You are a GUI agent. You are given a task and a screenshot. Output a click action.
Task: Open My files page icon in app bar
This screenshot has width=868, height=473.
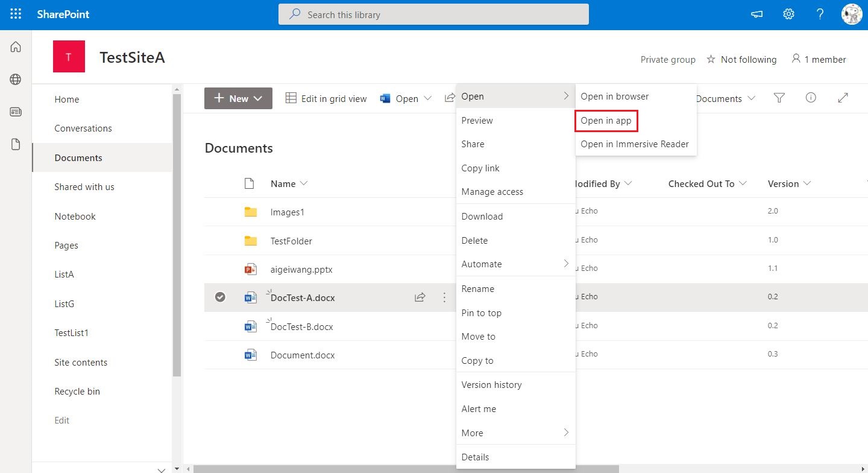(x=16, y=144)
